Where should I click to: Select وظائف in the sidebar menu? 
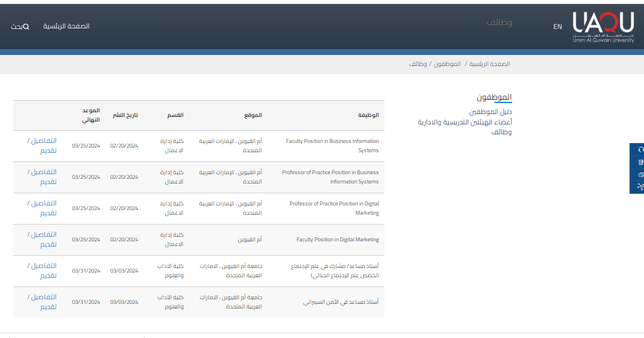click(x=501, y=132)
